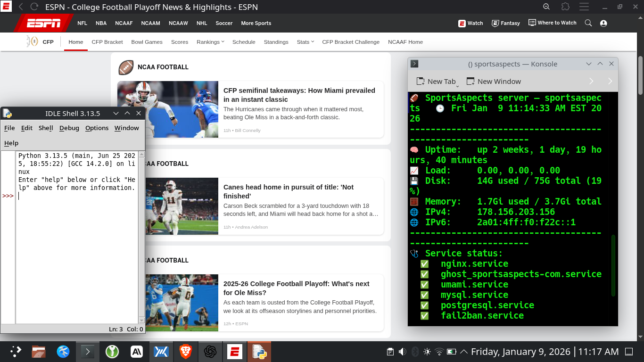Image resolution: width=644 pixels, height=362 pixels.
Task: Expand the Stats dropdown in the CFP nav
Action: 305,42
